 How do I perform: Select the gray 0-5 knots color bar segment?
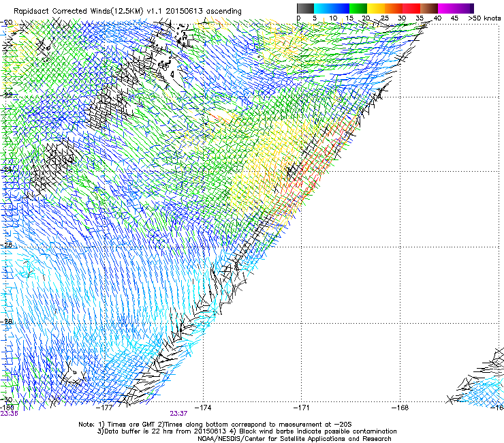coord(305,8)
